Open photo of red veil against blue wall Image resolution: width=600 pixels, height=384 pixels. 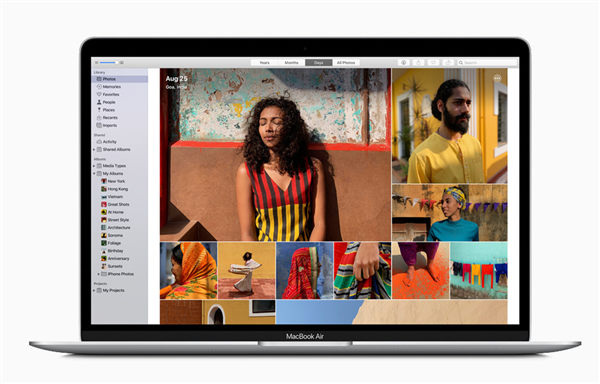(305, 270)
